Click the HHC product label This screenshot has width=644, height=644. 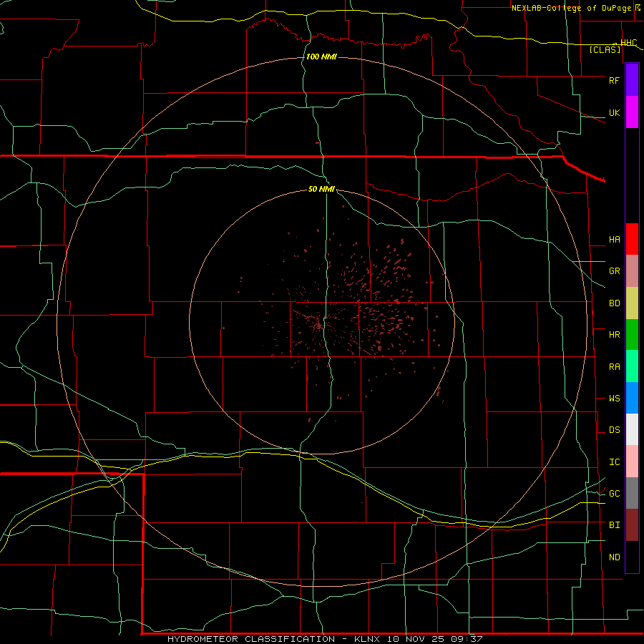(x=628, y=43)
